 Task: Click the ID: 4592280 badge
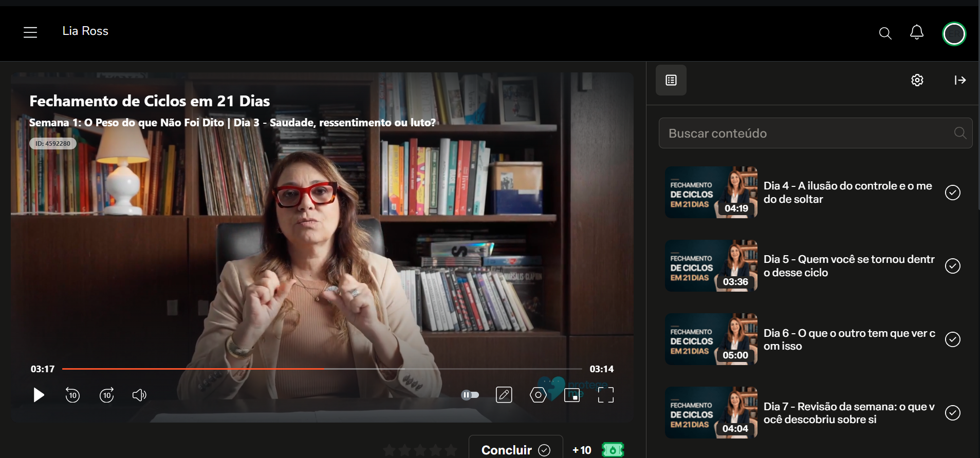[x=53, y=143]
